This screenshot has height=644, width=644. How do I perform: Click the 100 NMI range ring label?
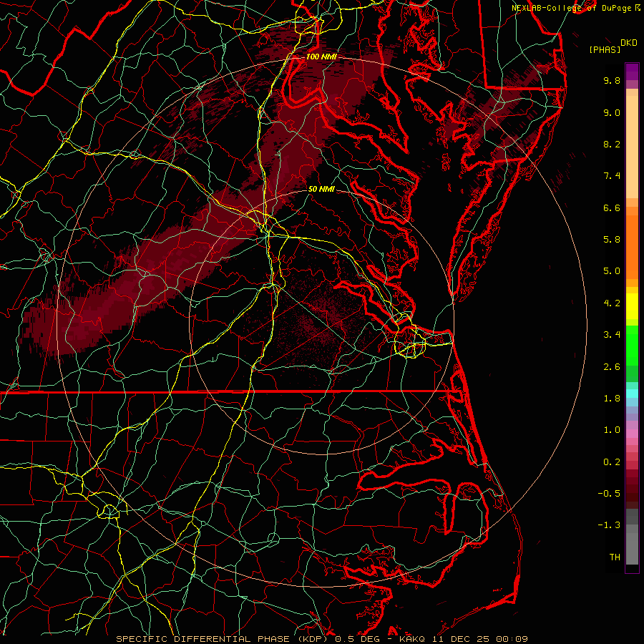[x=321, y=57]
